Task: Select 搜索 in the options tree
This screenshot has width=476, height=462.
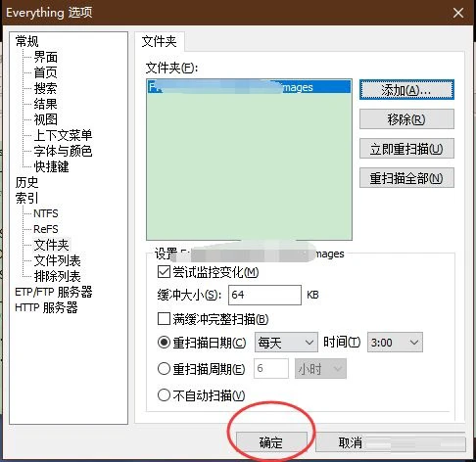Action: click(x=45, y=88)
